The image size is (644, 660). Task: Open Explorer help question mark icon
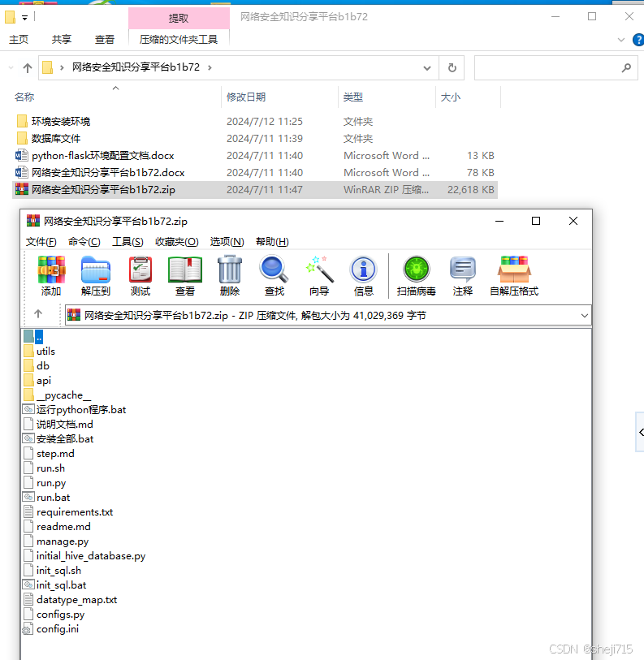pyautogui.click(x=638, y=40)
